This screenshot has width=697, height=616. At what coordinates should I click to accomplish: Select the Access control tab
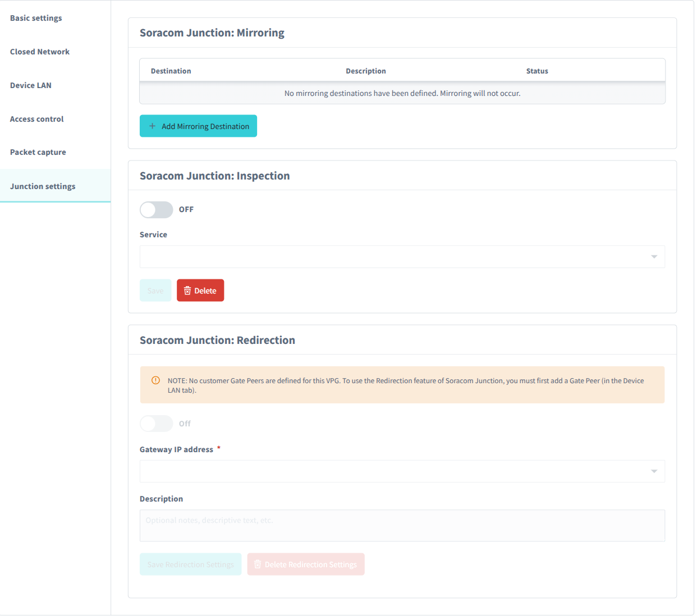click(x=36, y=119)
